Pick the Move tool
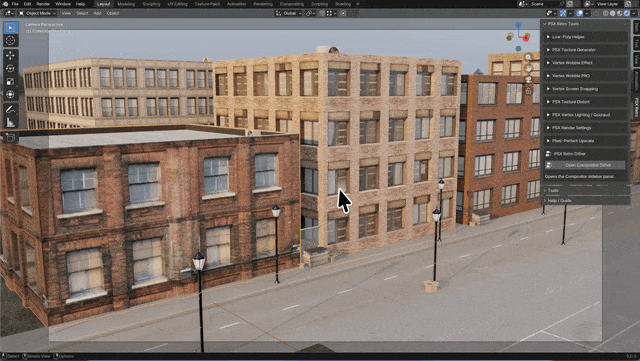The image size is (640, 361). (x=10, y=56)
